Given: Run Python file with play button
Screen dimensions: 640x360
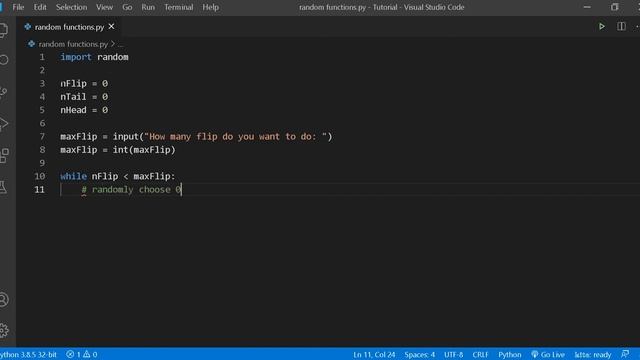Looking at the screenshot, I should 602,27.
